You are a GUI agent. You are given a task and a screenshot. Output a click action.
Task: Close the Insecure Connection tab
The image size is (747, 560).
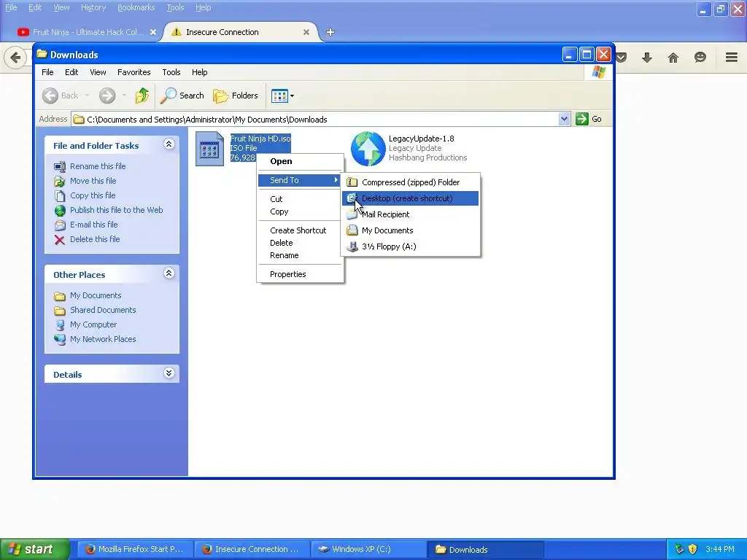click(x=306, y=32)
